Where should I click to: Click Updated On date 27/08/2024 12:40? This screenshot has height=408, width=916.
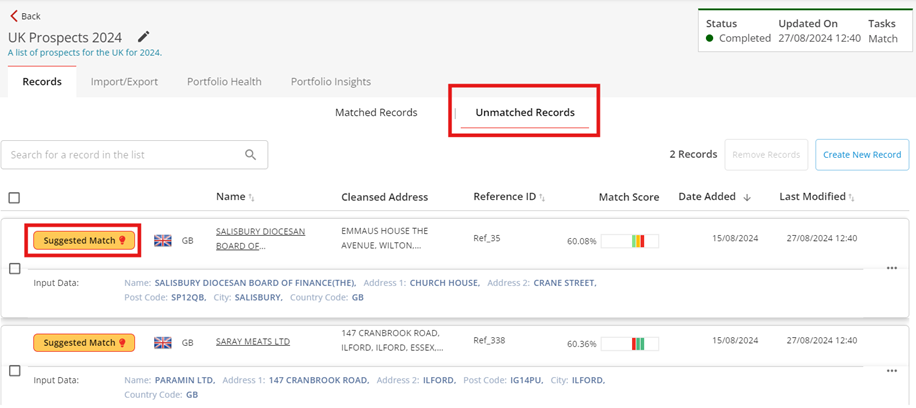click(820, 39)
